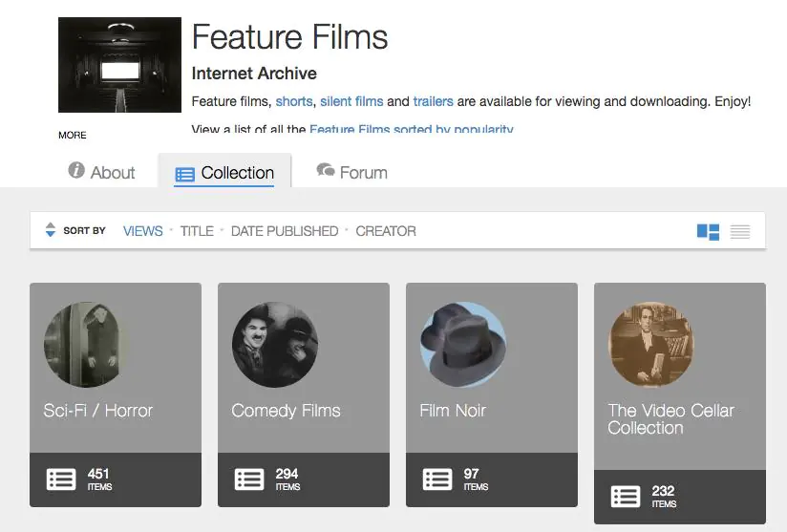Sort collection by Creator
This screenshot has height=532, width=787.
[x=386, y=231]
